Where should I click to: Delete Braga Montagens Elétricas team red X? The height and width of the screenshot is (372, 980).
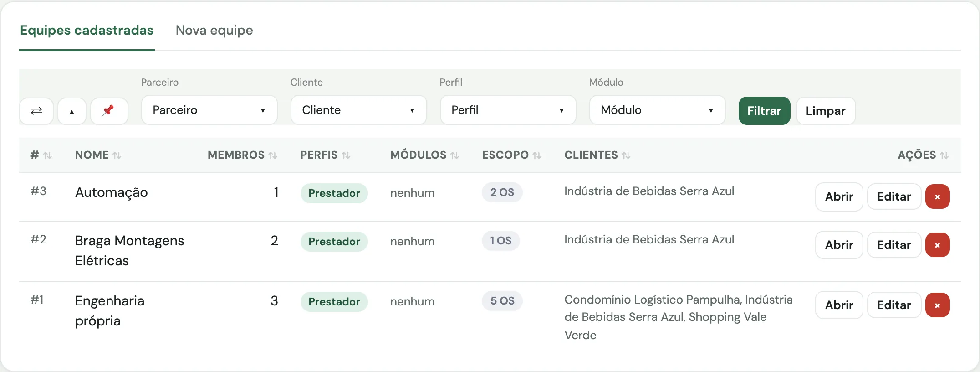[937, 245]
